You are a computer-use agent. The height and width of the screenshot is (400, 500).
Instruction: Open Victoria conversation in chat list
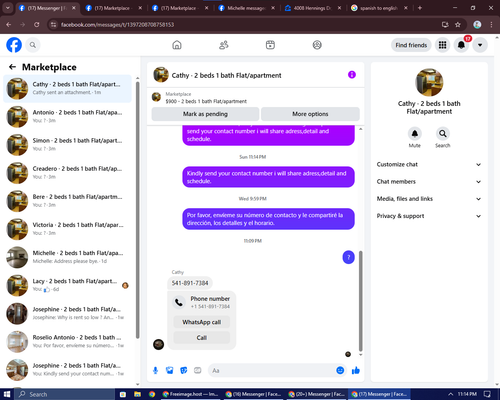tap(67, 229)
